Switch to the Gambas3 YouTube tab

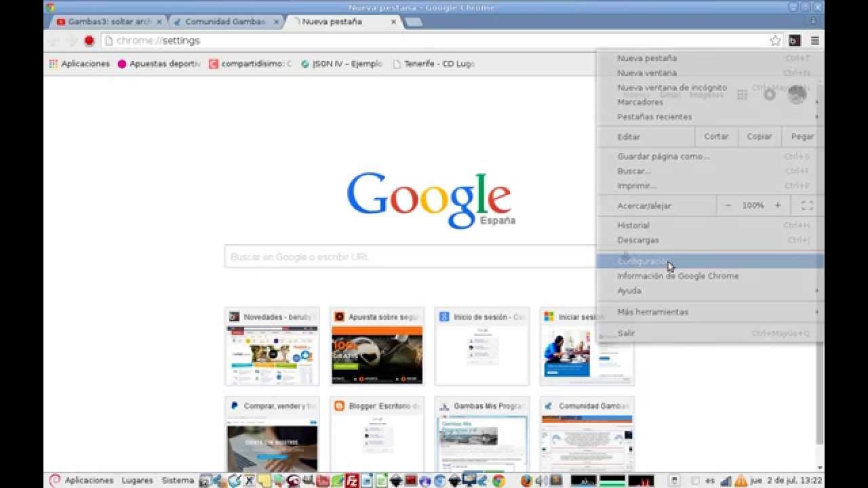coord(108,22)
